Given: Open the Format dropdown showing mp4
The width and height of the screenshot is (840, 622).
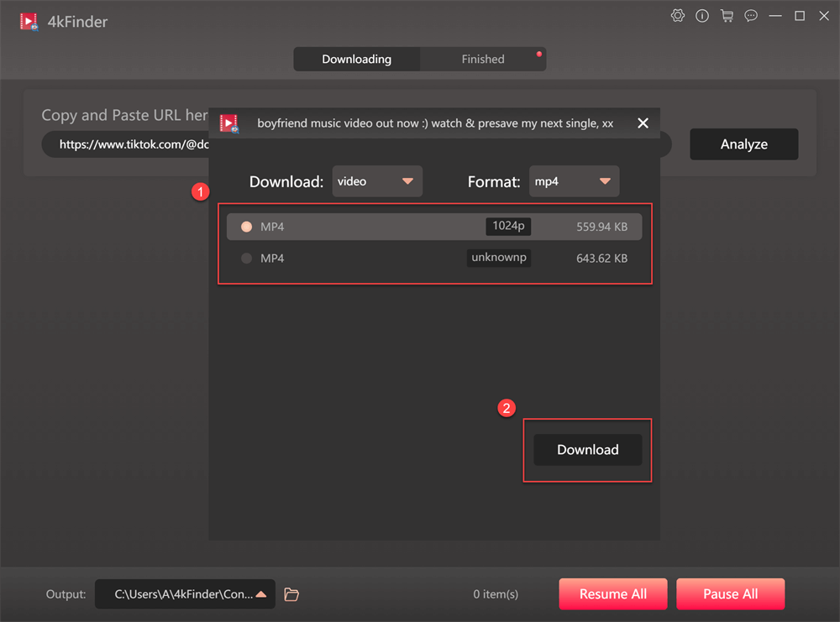Looking at the screenshot, I should coord(574,180).
